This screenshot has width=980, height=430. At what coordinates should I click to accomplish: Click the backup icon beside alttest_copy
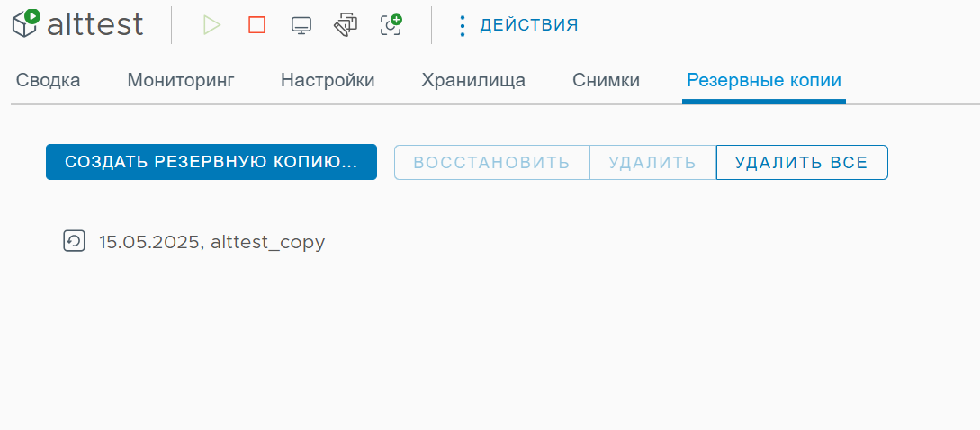tap(74, 241)
